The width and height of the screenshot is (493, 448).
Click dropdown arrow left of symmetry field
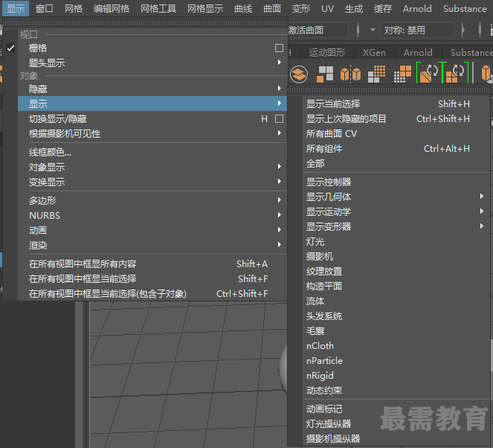click(373, 31)
